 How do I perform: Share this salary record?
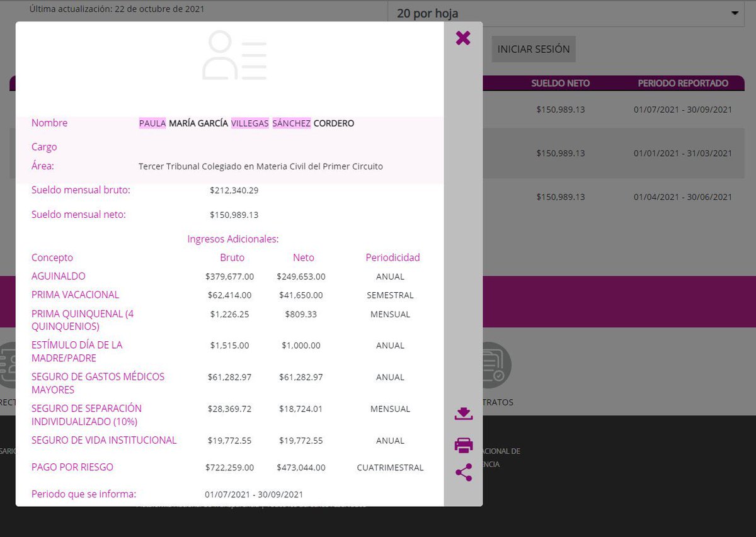click(464, 473)
